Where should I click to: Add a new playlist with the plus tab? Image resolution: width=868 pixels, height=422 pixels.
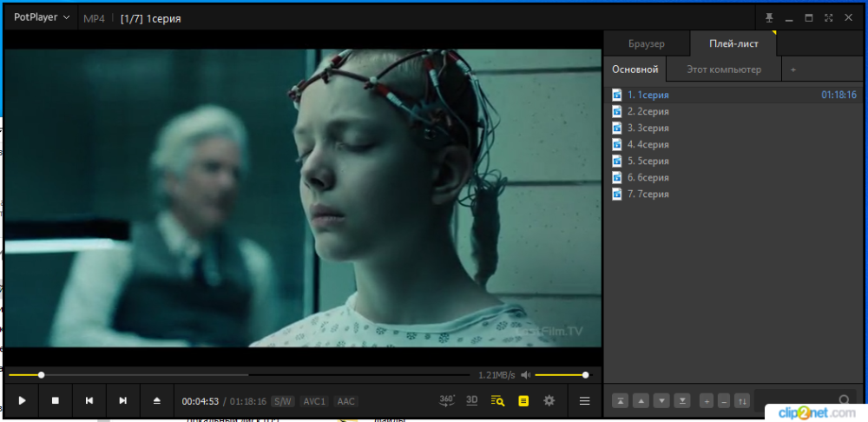click(x=792, y=69)
